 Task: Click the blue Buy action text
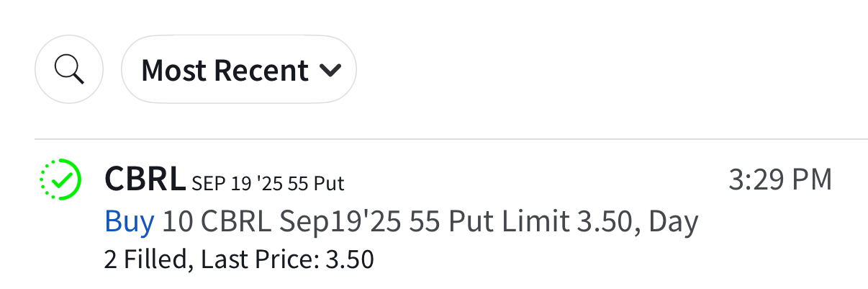[130, 222]
